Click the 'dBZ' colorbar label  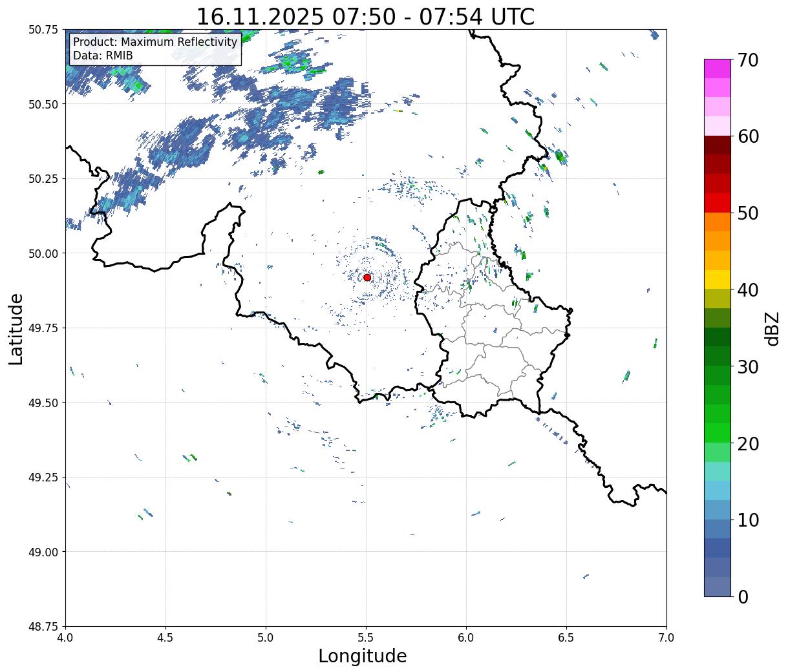[x=772, y=328]
